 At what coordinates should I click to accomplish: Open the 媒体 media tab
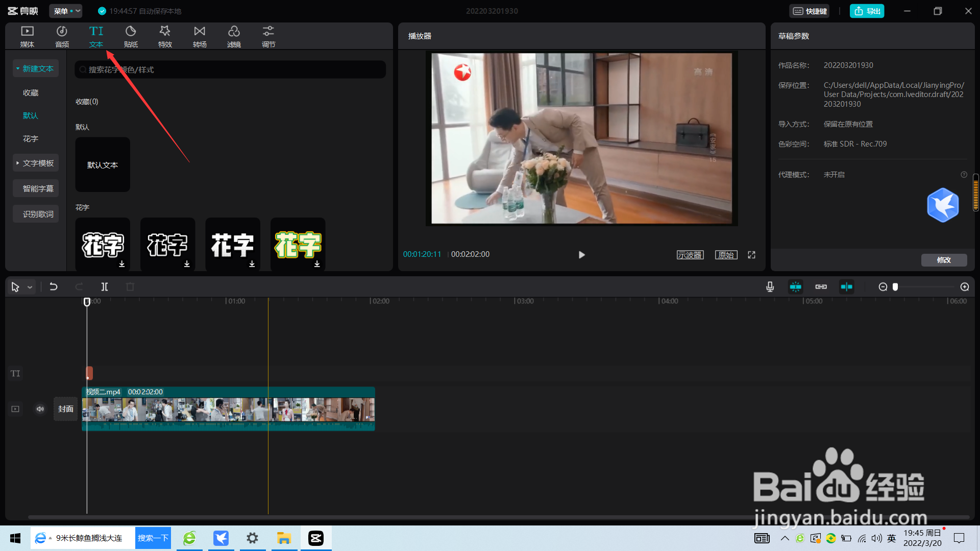(27, 36)
